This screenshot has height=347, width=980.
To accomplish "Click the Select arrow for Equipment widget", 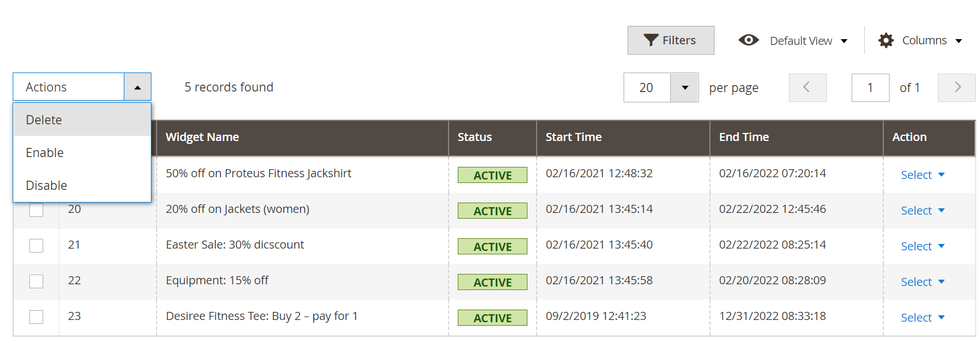I will [941, 282].
